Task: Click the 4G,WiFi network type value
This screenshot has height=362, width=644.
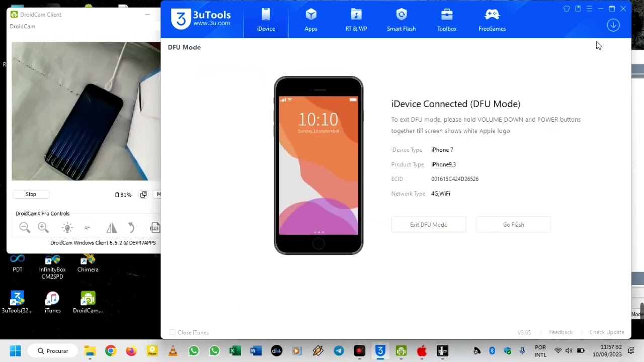Action: [x=440, y=194]
